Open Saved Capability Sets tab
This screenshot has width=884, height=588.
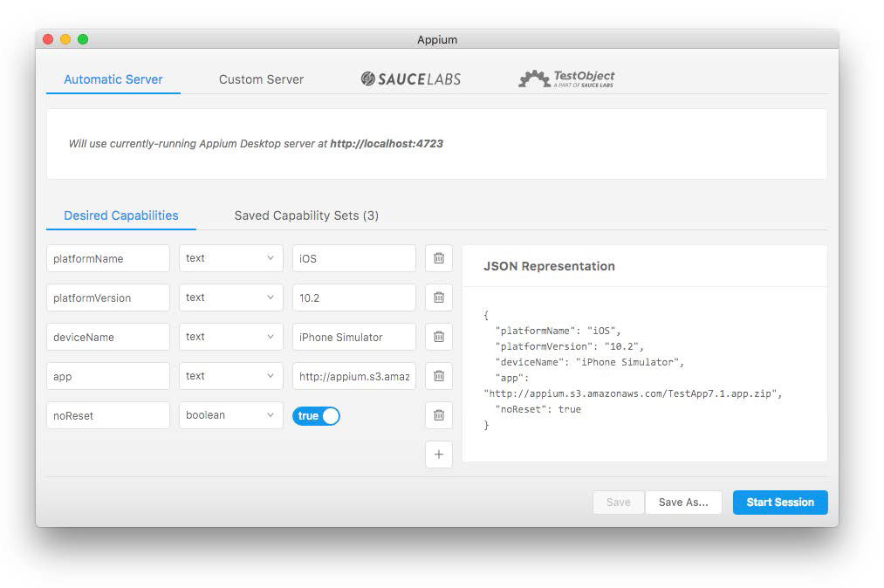(306, 215)
